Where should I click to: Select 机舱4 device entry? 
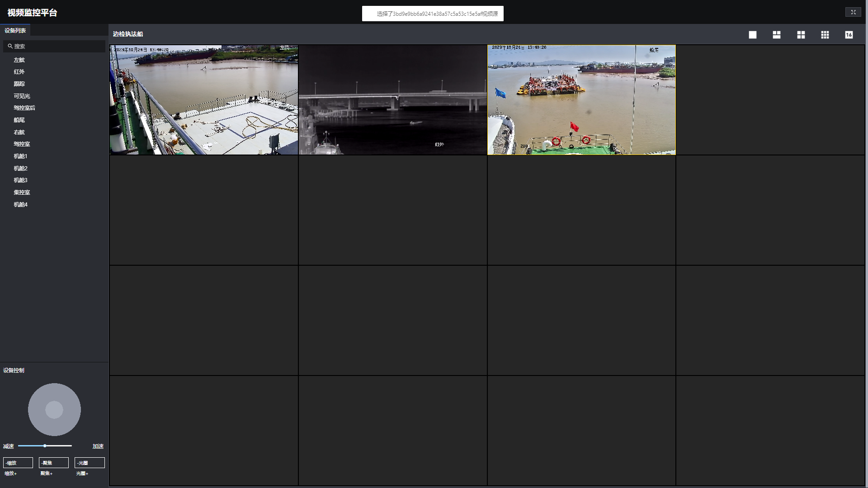pyautogui.click(x=20, y=205)
